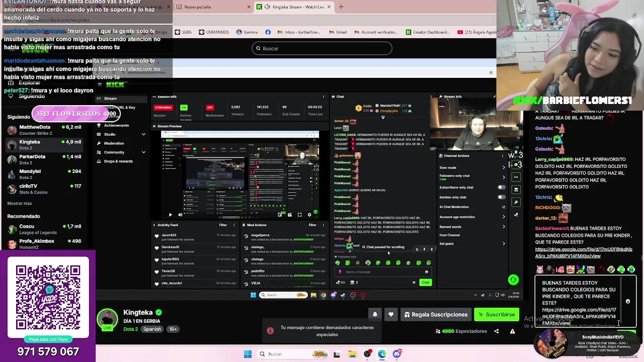Click the heart follow icon beside the bell
This screenshot has width=644, height=362.
point(391,314)
